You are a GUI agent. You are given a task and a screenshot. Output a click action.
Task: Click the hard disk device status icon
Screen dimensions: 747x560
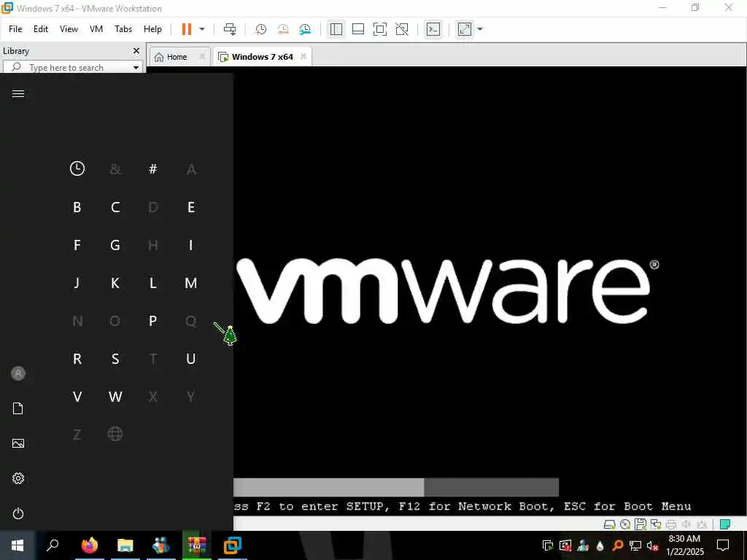coord(609,524)
